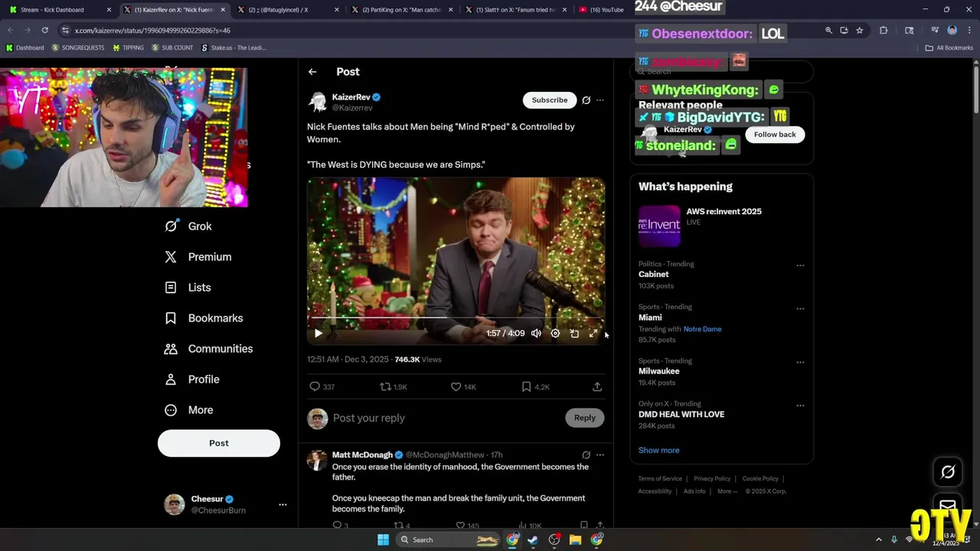Open DMD HEAL WITH LOVE trend
This screenshot has height=551, width=980.
pos(681,415)
